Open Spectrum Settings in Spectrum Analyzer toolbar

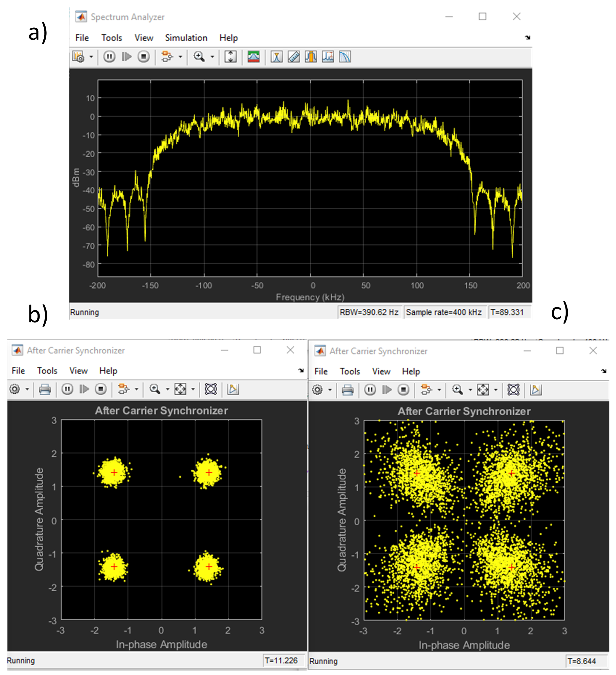pyautogui.click(x=78, y=57)
